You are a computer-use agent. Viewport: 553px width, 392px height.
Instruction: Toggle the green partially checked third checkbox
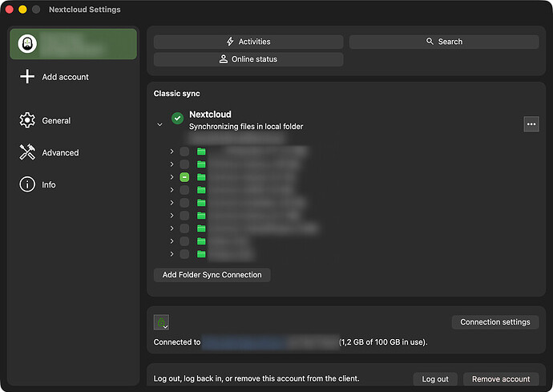[184, 177]
